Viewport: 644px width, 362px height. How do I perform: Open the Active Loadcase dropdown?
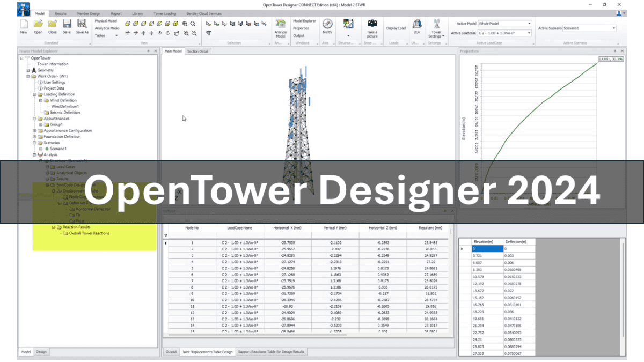coord(528,33)
